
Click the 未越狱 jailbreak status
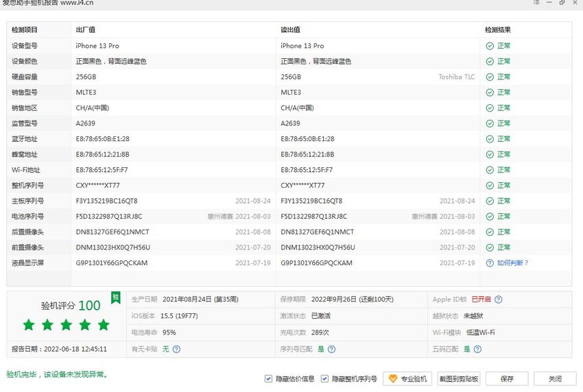click(x=473, y=316)
